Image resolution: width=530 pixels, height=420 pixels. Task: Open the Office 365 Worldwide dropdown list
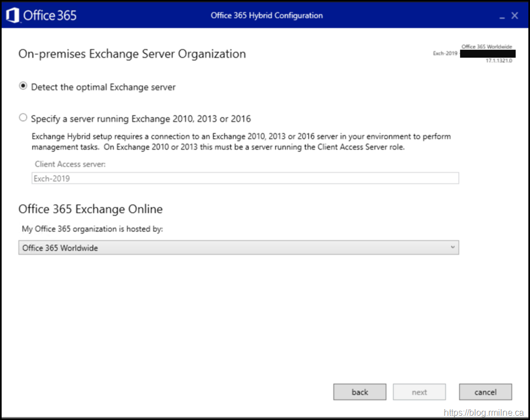tap(238, 248)
